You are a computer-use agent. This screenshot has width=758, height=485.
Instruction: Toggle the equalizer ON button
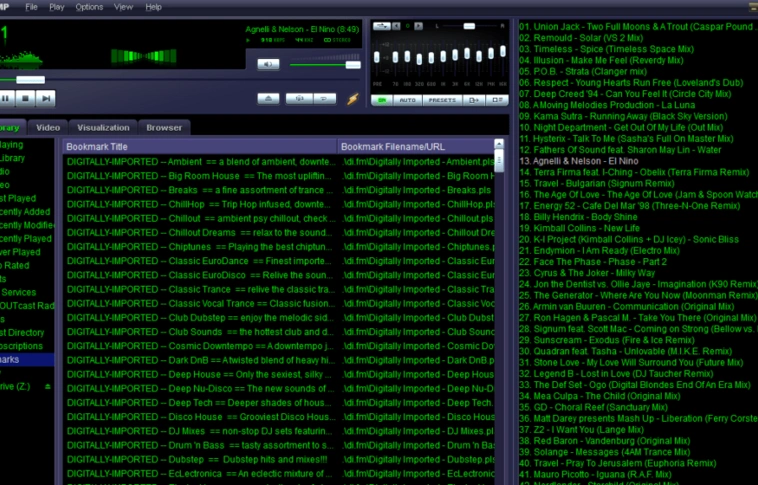point(382,100)
